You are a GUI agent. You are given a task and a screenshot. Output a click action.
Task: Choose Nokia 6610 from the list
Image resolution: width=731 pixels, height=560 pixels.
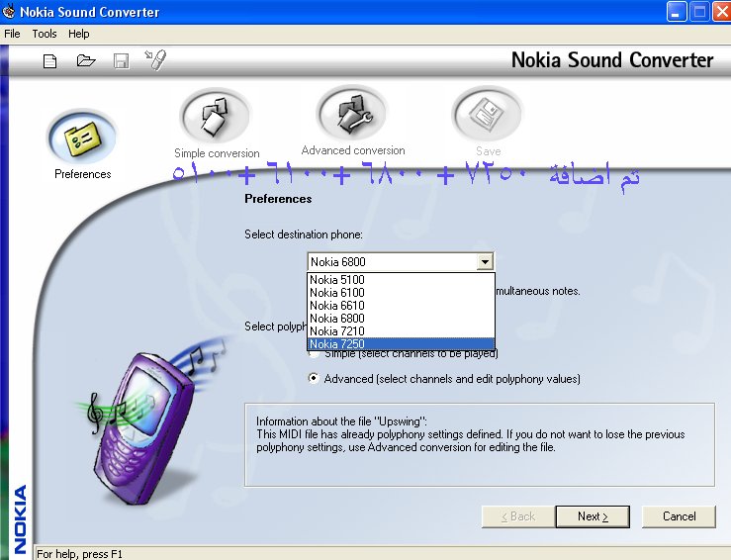coord(401,306)
